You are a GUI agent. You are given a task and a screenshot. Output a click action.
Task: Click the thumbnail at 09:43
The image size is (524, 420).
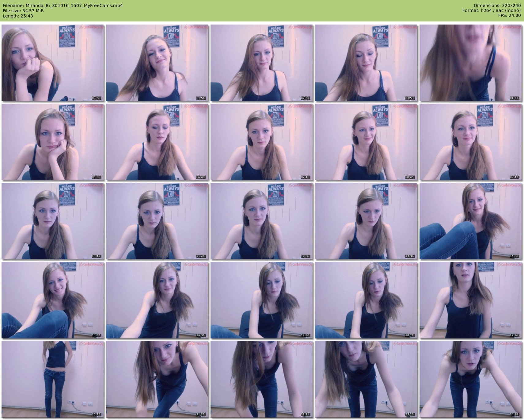(470, 142)
